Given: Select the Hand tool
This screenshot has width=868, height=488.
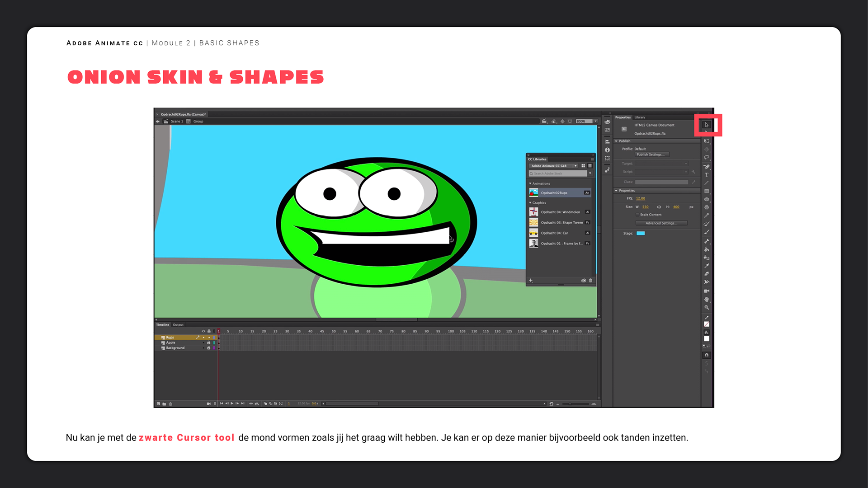Looking at the screenshot, I should click(x=706, y=299).
